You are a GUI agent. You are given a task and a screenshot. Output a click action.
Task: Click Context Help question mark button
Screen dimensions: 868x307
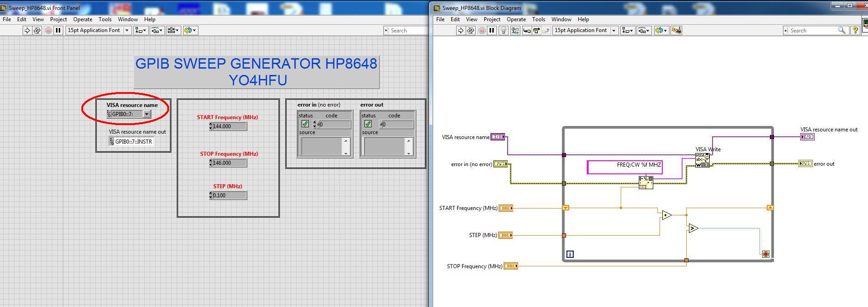coord(855,30)
